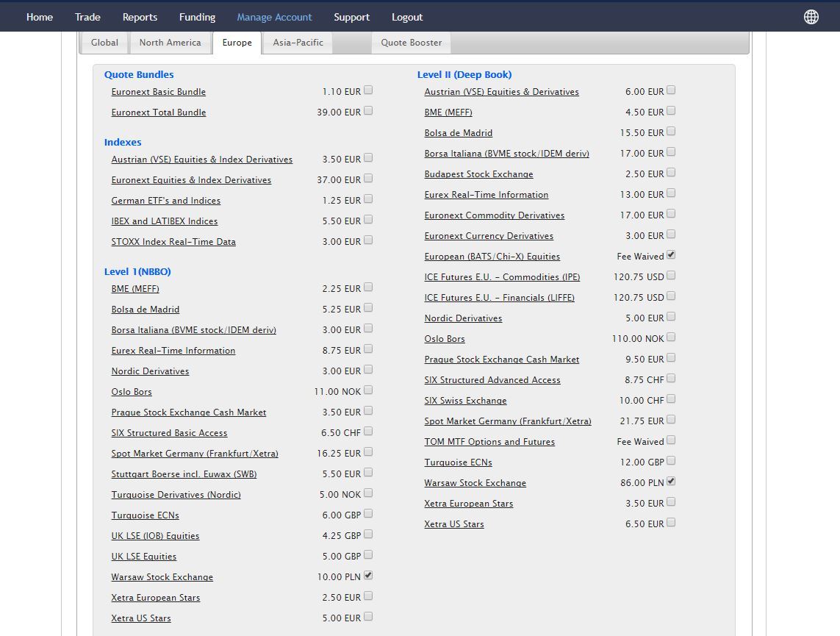
Task: Uncheck Level II Warsaw Stock Exchange 86.00 PLN
Action: pyautogui.click(x=671, y=482)
